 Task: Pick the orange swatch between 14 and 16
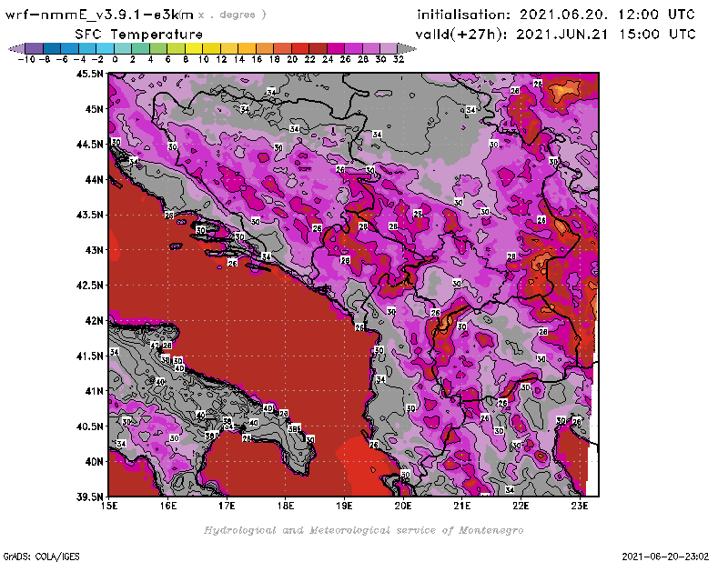click(247, 49)
